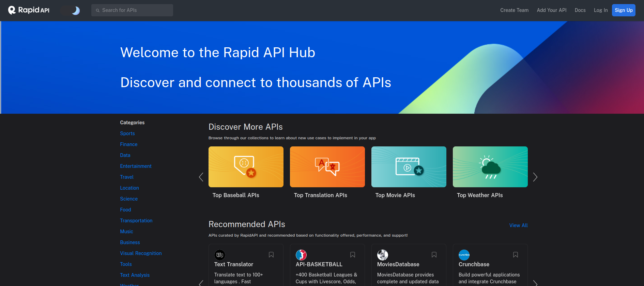Screen dimensions: 644x286
Task: Open the Location category
Action: coord(129,188)
